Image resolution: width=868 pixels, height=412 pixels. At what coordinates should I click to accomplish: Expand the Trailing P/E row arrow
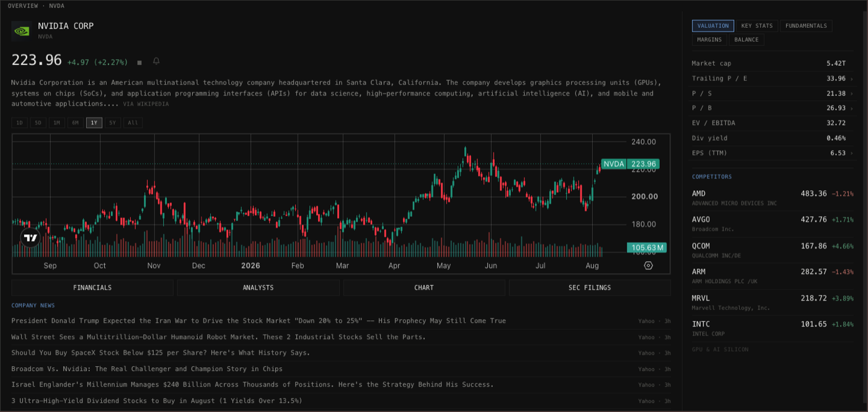point(851,79)
